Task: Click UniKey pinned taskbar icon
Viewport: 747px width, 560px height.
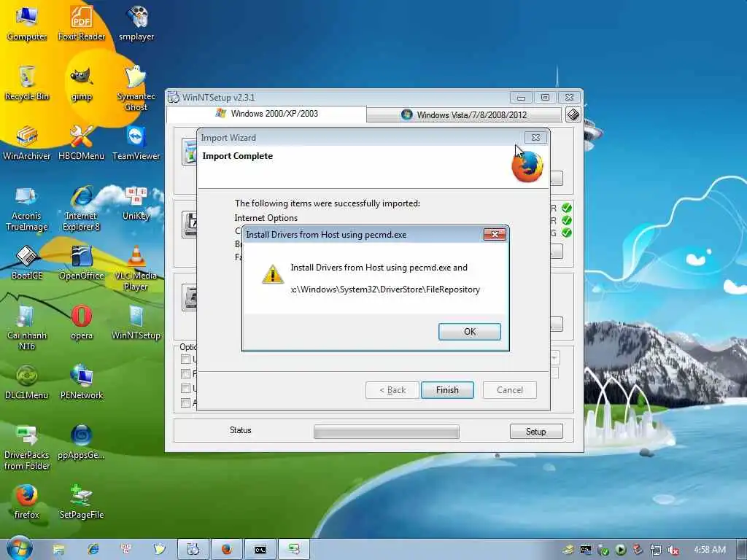Action: coord(126,550)
